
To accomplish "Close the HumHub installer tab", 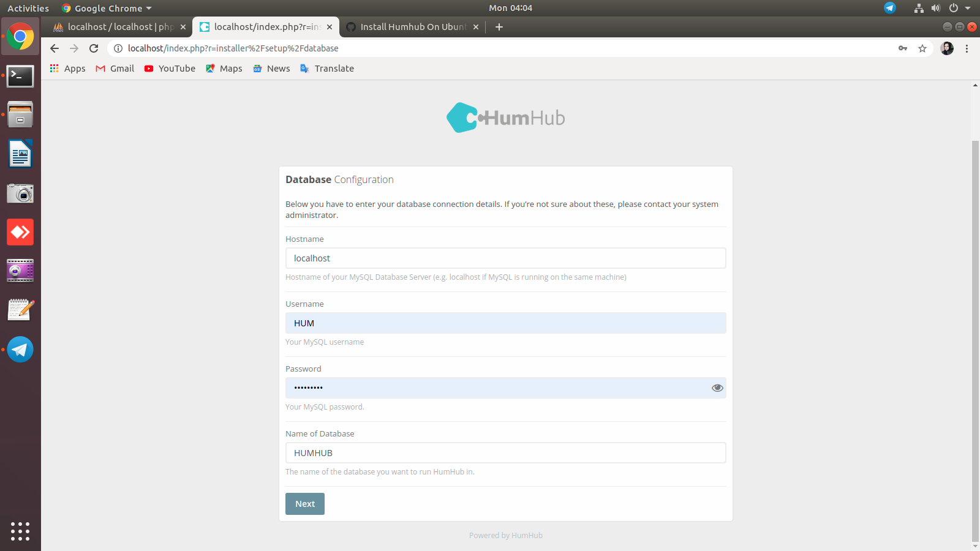I will coord(330,27).
